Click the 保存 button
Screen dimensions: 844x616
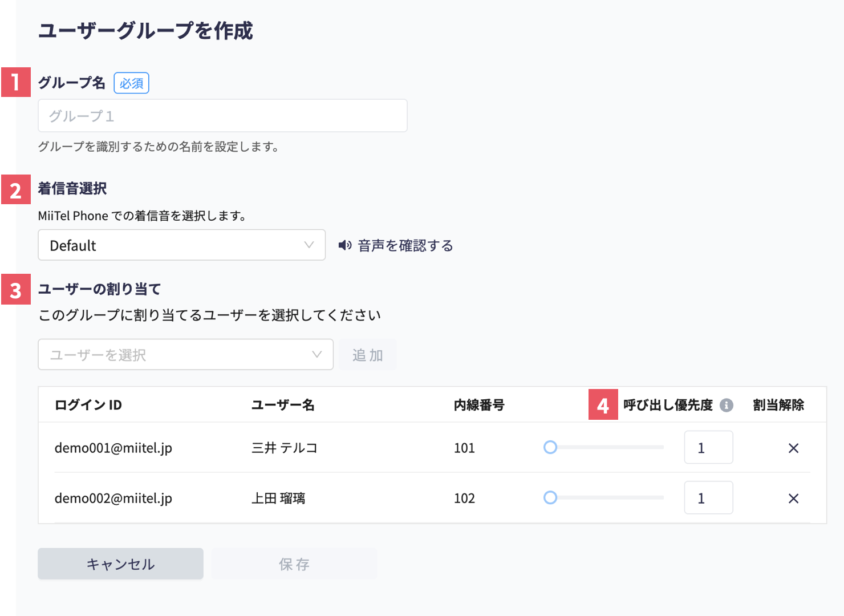[294, 564]
